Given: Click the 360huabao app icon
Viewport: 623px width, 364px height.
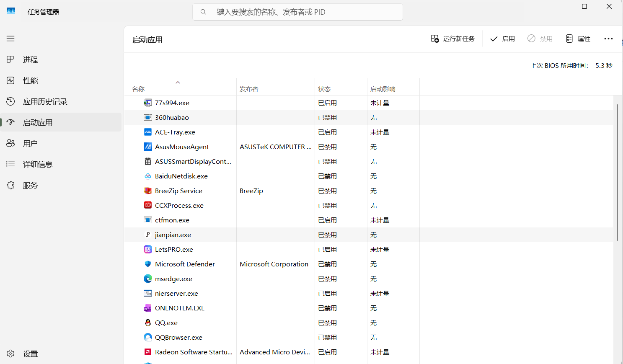Looking at the screenshot, I should tap(148, 117).
